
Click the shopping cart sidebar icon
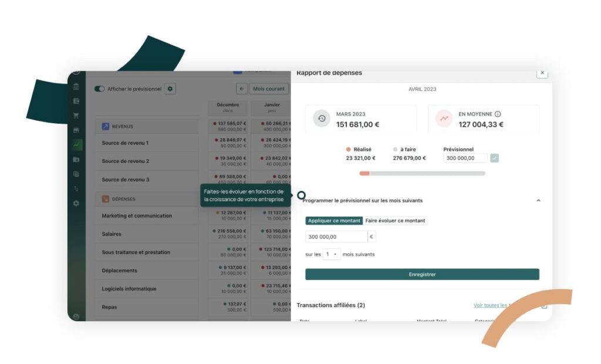point(76,115)
